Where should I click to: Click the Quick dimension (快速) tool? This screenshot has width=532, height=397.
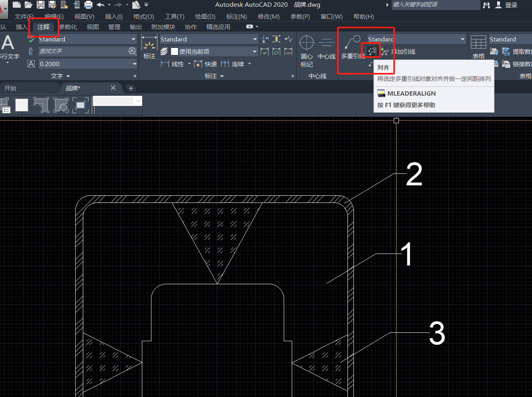pyautogui.click(x=206, y=64)
